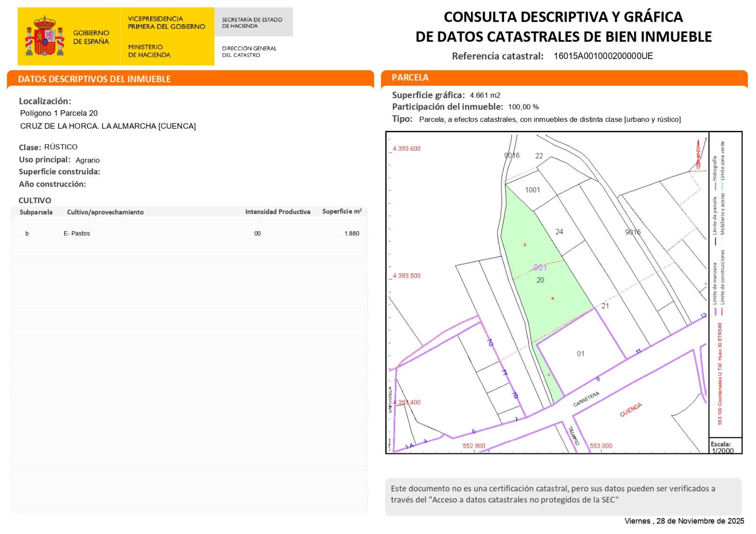Click the red north arrow on the map

pyautogui.click(x=698, y=155)
